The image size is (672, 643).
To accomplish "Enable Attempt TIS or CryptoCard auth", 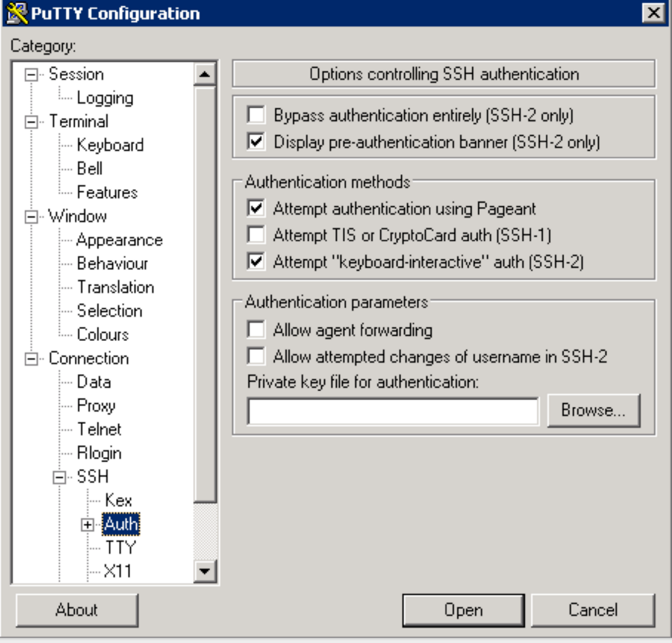I will (x=256, y=235).
